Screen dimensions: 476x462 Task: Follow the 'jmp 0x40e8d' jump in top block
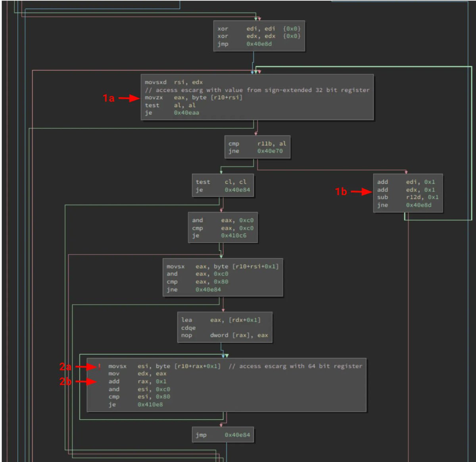(x=244, y=44)
